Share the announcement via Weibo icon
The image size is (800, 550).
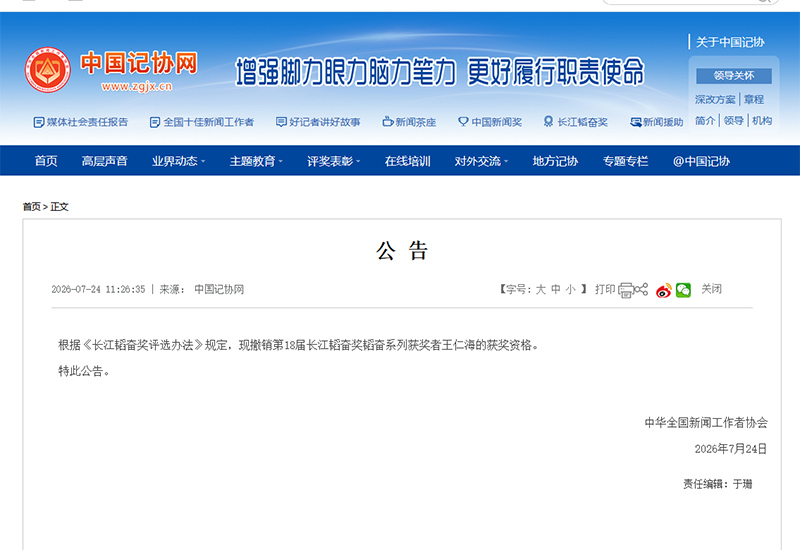pyautogui.click(x=663, y=290)
